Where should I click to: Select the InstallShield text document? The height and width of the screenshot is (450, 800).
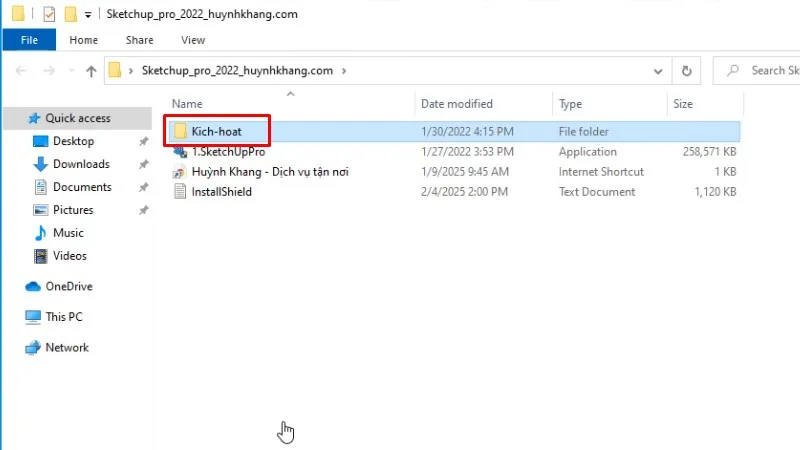(221, 192)
